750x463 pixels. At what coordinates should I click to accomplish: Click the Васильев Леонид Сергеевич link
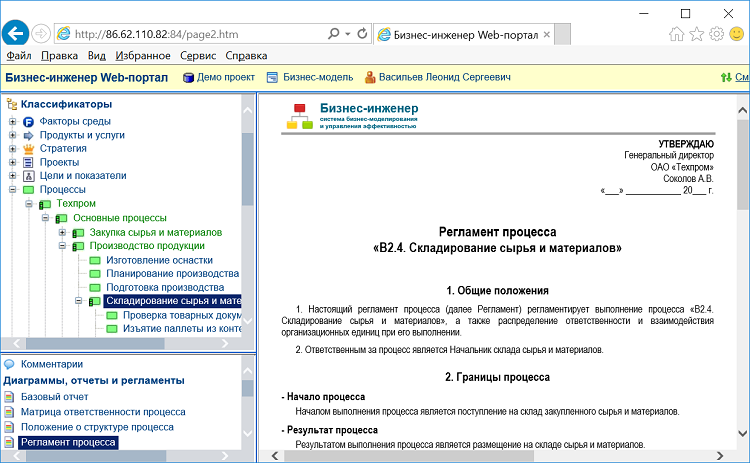point(445,77)
